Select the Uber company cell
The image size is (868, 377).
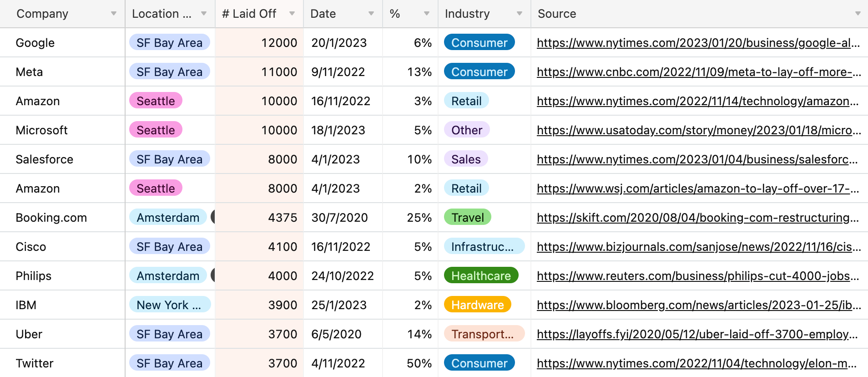pos(62,334)
